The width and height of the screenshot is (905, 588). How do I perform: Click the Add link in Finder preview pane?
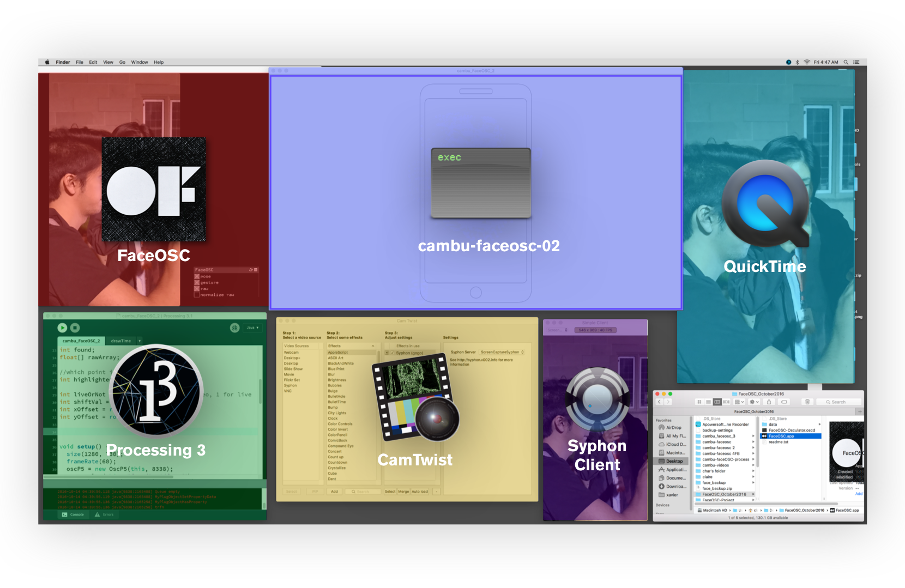pos(859,494)
